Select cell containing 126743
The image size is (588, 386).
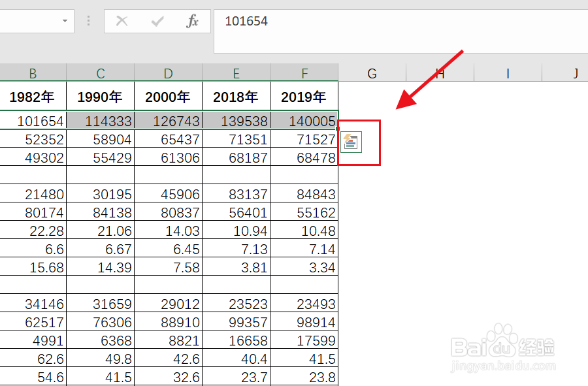169,120
